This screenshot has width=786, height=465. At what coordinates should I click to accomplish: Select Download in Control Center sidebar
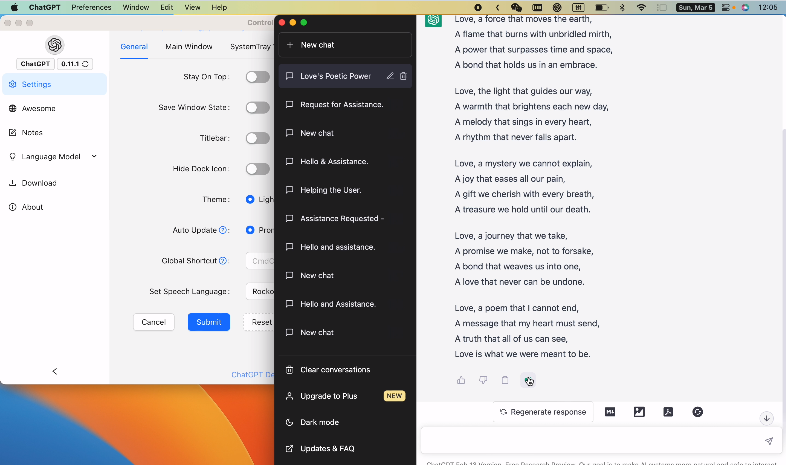pos(55,183)
